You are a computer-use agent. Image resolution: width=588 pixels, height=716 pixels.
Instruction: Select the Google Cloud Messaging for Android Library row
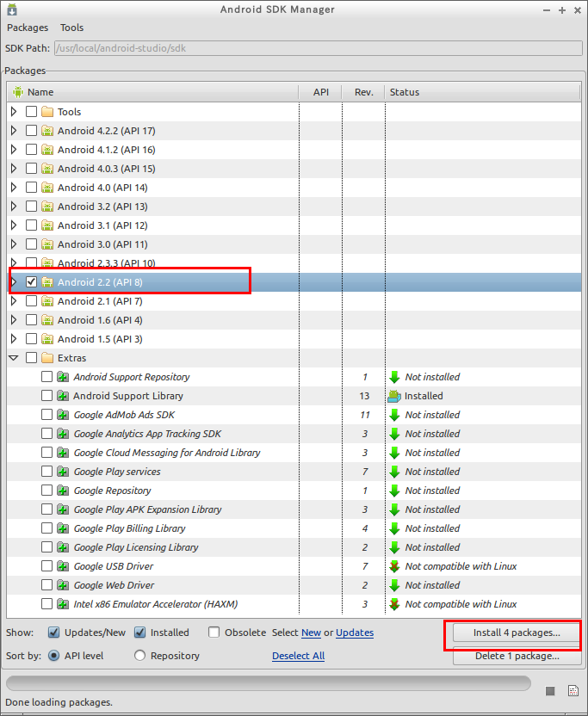tap(294, 453)
